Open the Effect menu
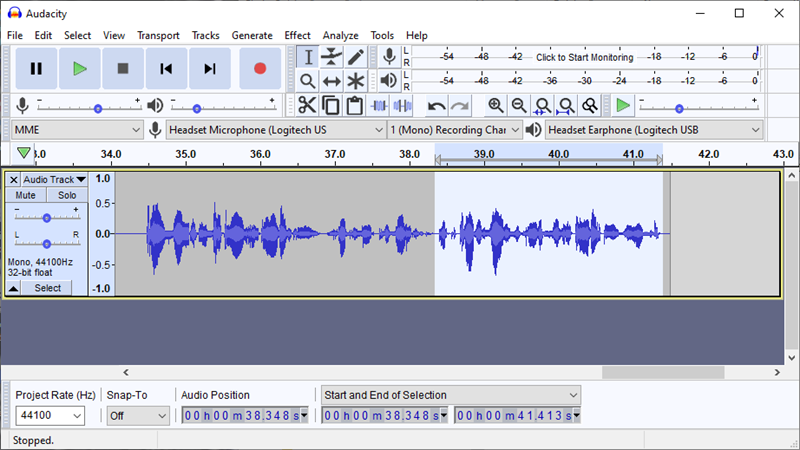800x450 pixels. (297, 35)
